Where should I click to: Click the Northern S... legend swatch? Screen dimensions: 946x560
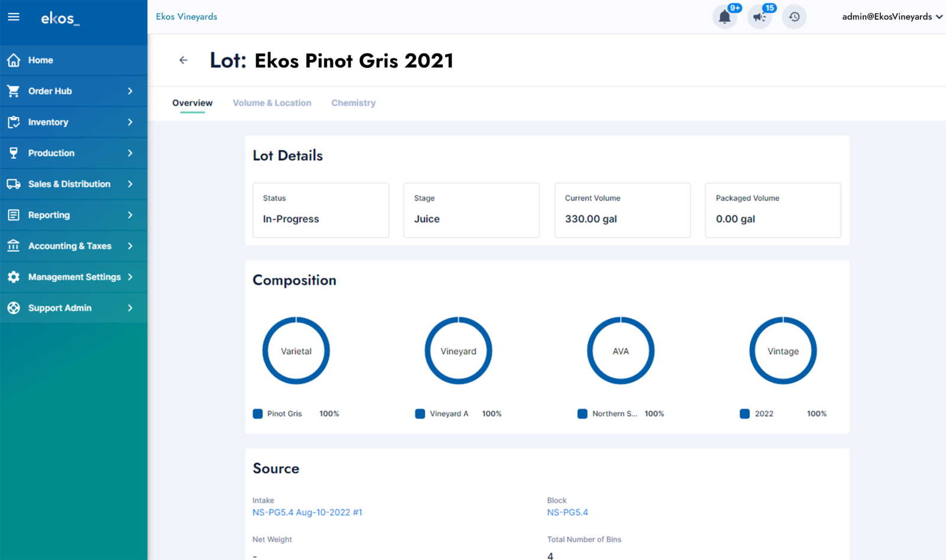point(582,414)
